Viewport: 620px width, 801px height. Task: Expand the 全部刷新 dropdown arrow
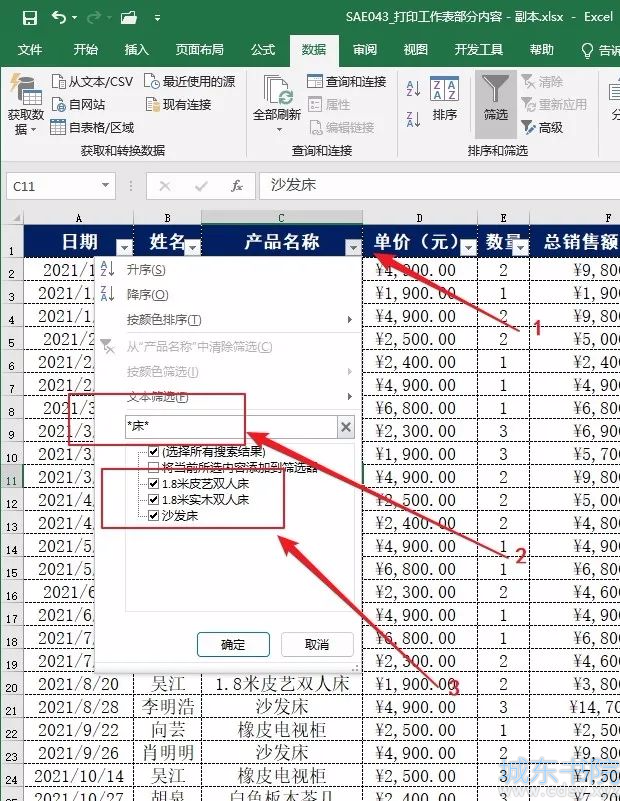pos(279,129)
